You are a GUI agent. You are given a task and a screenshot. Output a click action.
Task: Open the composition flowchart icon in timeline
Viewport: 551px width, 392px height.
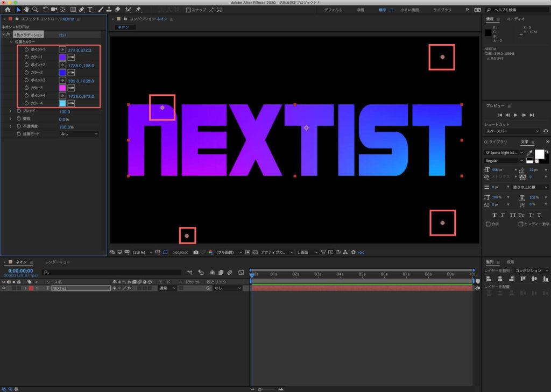190,272
